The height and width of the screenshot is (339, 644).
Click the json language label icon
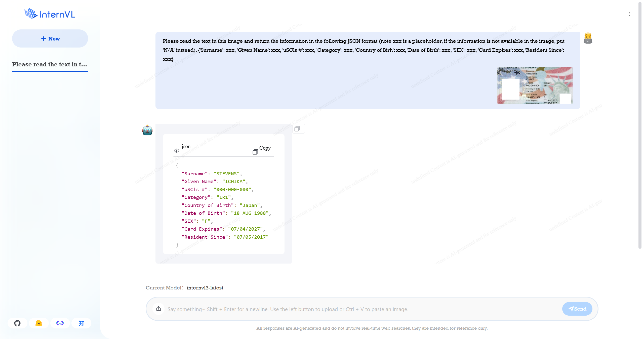coord(177,150)
